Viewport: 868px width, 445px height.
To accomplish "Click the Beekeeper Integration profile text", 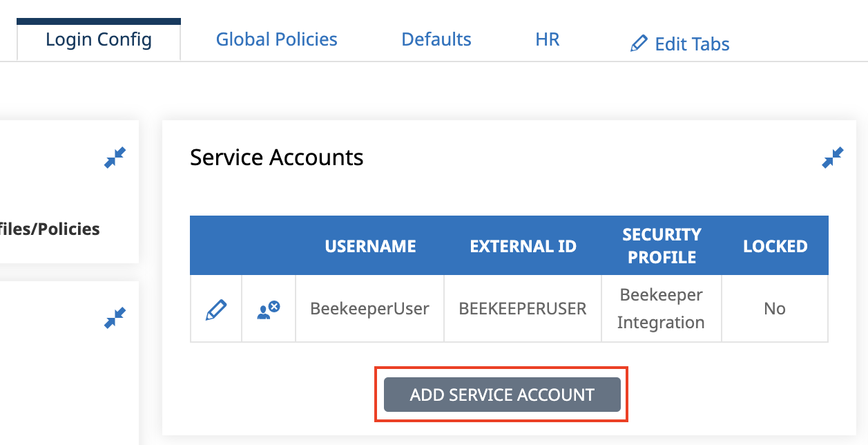I will coord(662,308).
